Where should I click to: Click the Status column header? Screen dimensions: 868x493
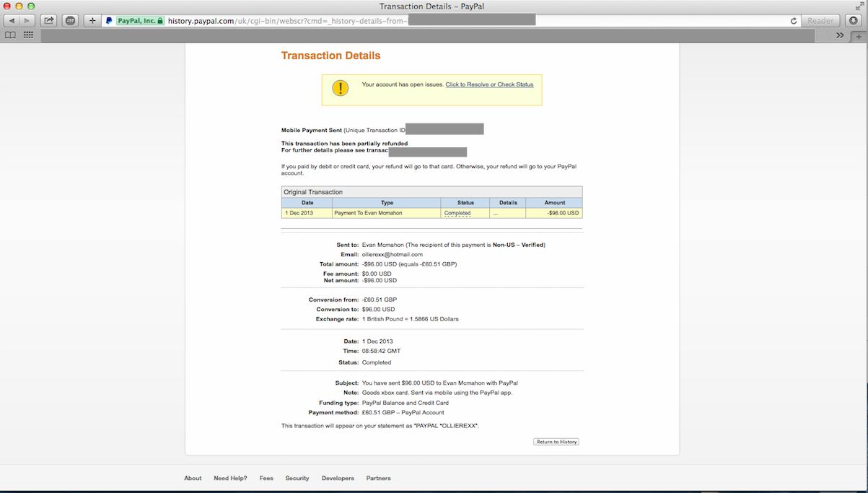tap(465, 203)
